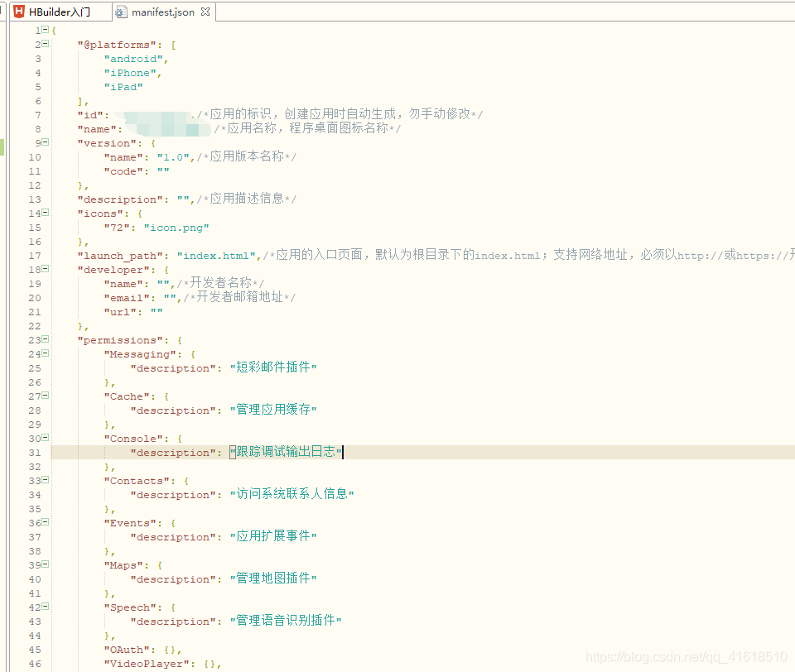795x672 pixels.
Task: Collapse the Speech block at line 42
Action: click(x=46, y=607)
